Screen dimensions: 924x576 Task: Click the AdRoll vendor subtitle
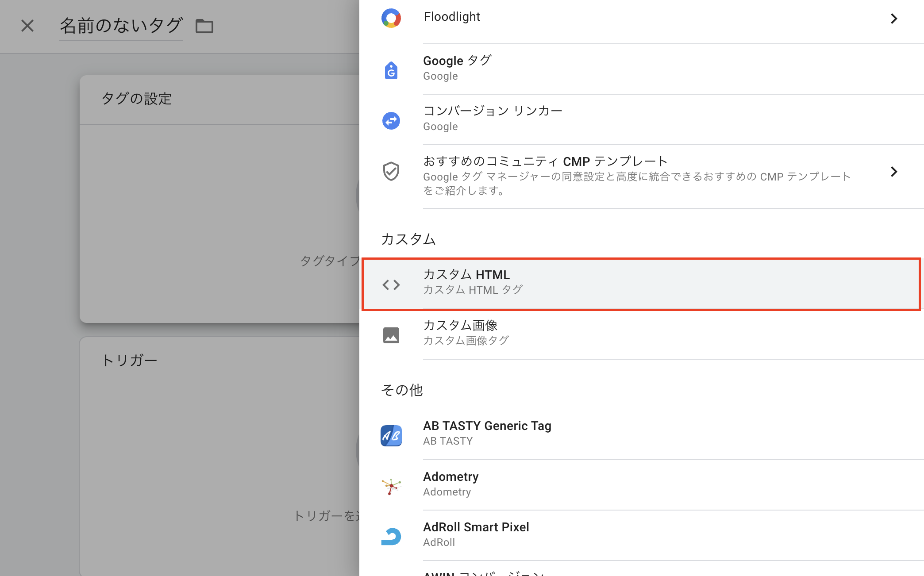439,542
